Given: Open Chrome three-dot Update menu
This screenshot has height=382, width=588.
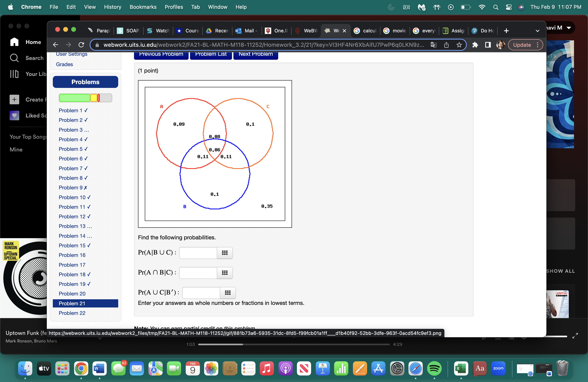Looking at the screenshot, I should (x=537, y=45).
